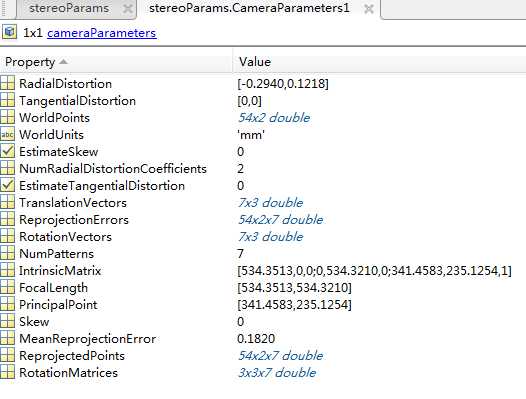The height and width of the screenshot is (399, 526).
Task: Click the EstimateTangentialDistortion logical check icon
Action: 7,185
